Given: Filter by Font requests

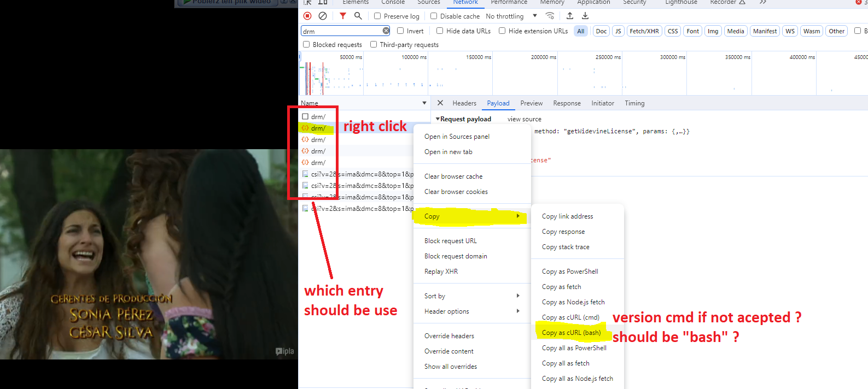Looking at the screenshot, I should [693, 31].
